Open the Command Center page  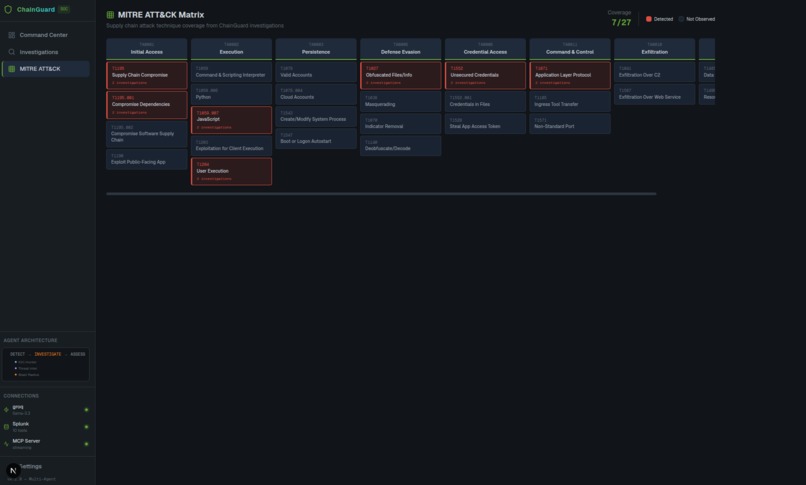pyautogui.click(x=46, y=35)
